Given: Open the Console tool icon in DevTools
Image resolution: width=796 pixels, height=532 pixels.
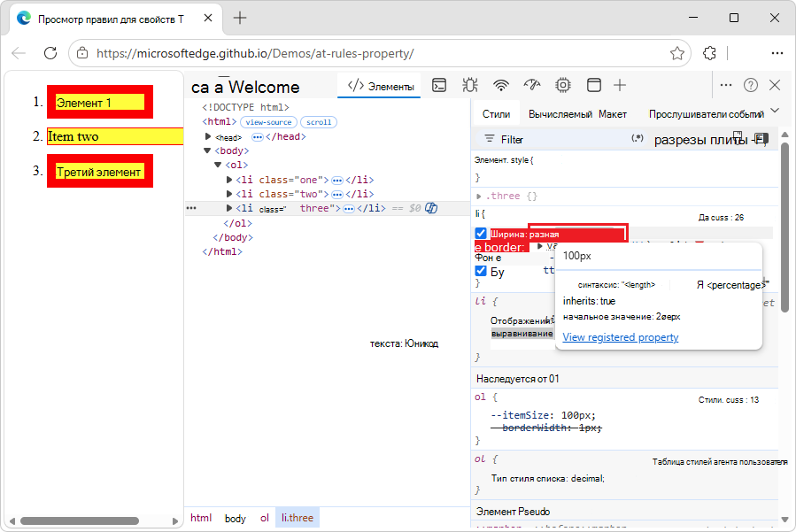Looking at the screenshot, I should coord(439,85).
